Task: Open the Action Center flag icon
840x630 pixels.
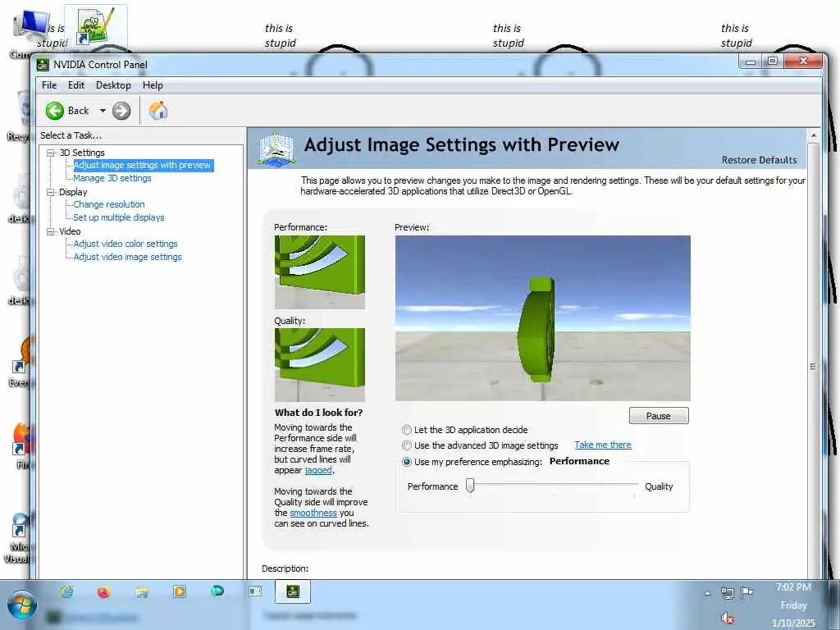Action: click(x=746, y=592)
